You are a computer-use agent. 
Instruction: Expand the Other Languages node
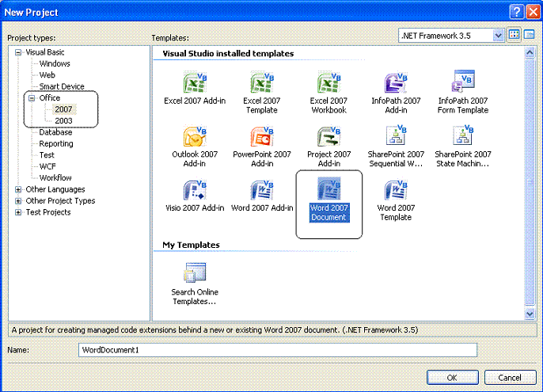[18, 189]
